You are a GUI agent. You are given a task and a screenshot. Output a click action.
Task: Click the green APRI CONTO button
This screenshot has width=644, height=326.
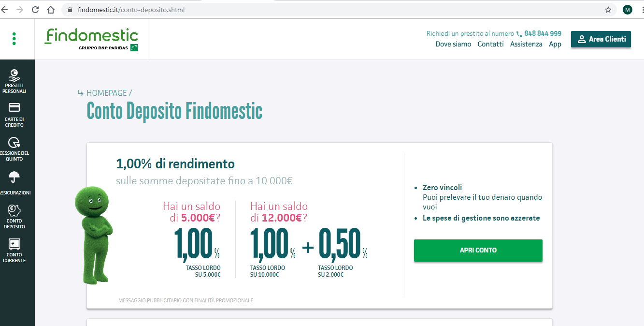[478, 251]
